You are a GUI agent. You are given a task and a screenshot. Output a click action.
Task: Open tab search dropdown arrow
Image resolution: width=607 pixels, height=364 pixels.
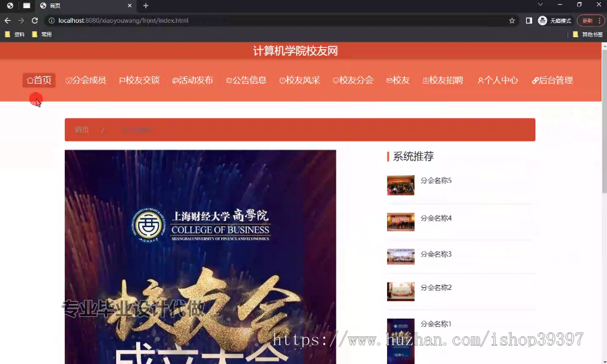pyautogui.click(x=540, y=5)
